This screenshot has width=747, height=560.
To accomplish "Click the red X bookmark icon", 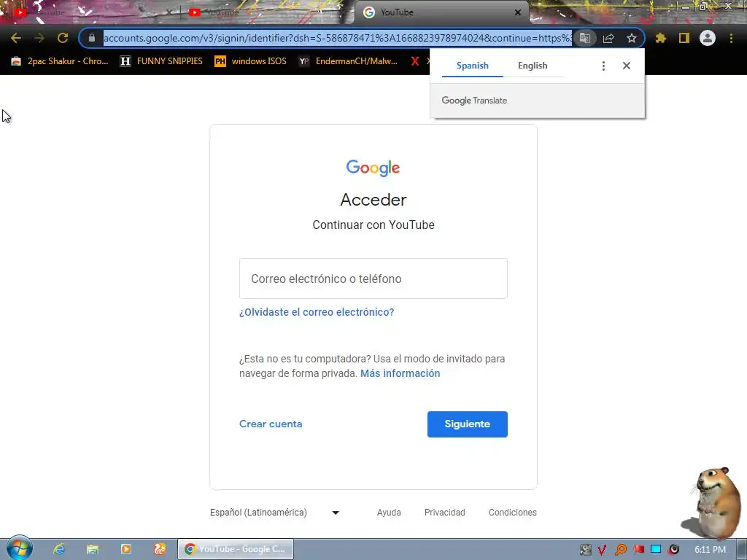I will coord(415,61).
